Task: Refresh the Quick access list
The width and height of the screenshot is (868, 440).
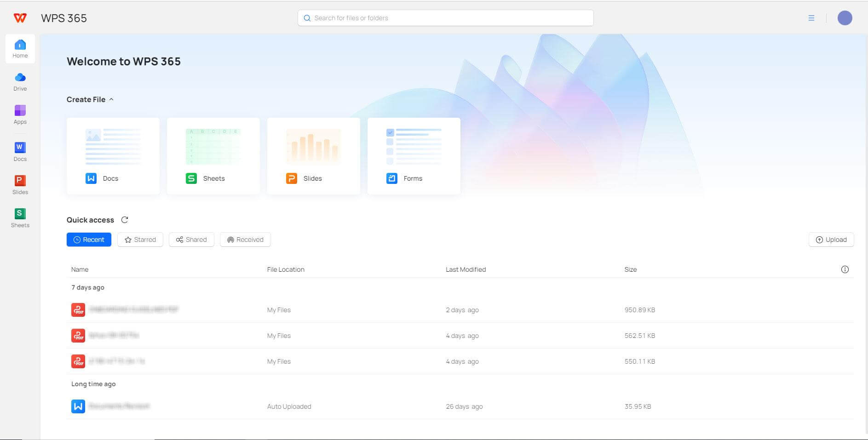Action: 125,220
